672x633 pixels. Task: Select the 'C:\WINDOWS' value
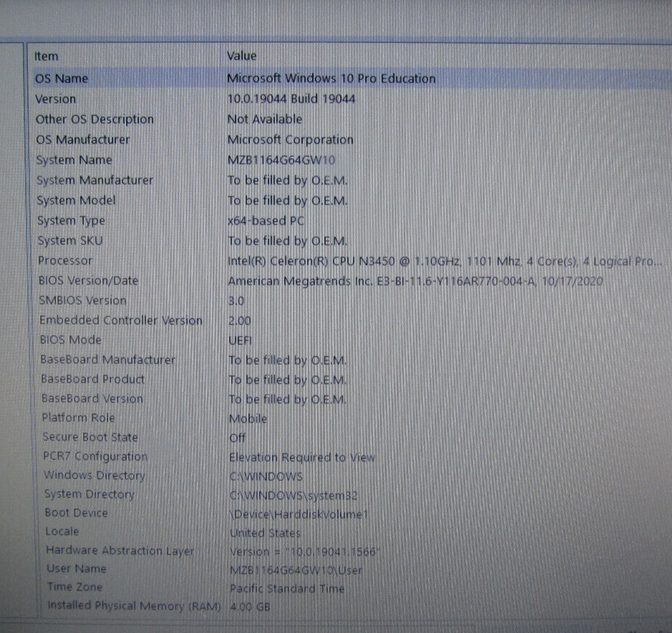click(266, 476)
